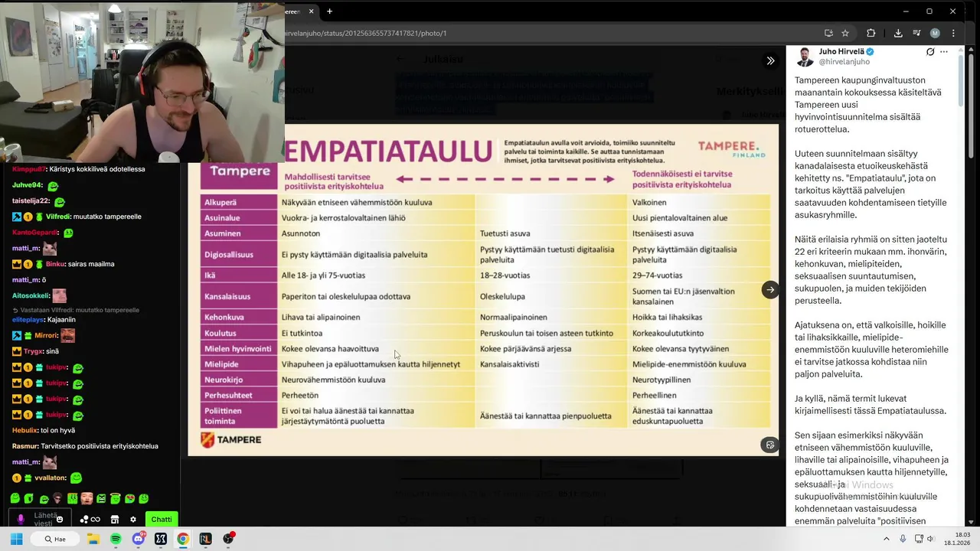Open the three-dot more menu on tweet

click(944, 52)
